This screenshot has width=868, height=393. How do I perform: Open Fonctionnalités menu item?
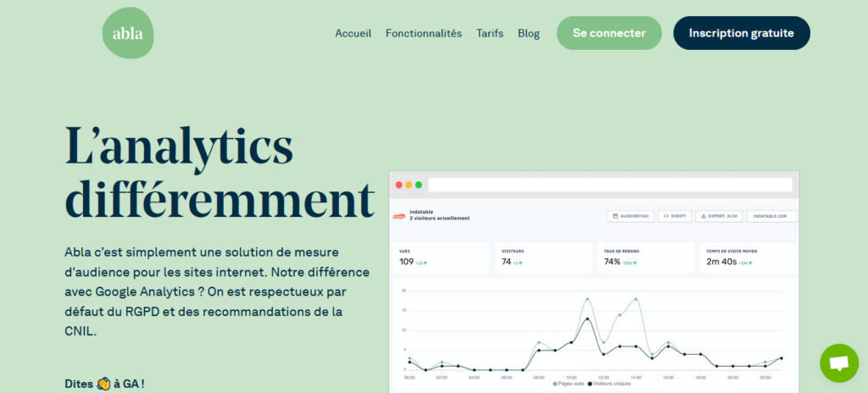point(424,33)
